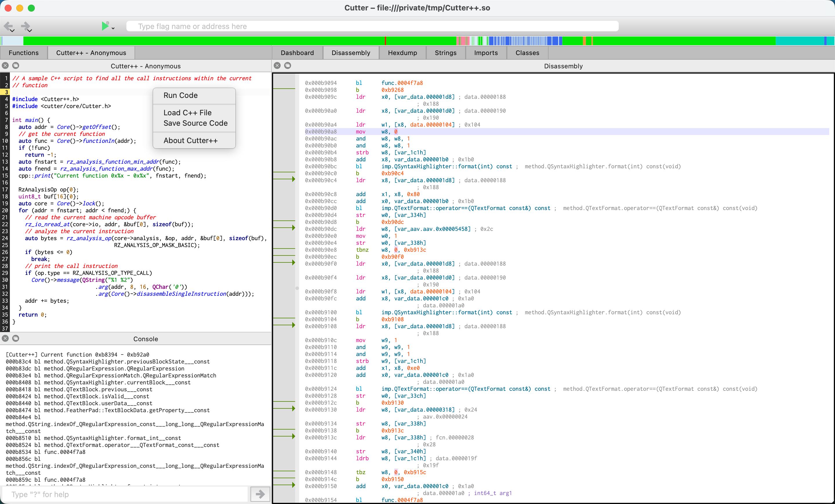Select address 0x000b9100 in disassembly

click(x=321, y=313)
